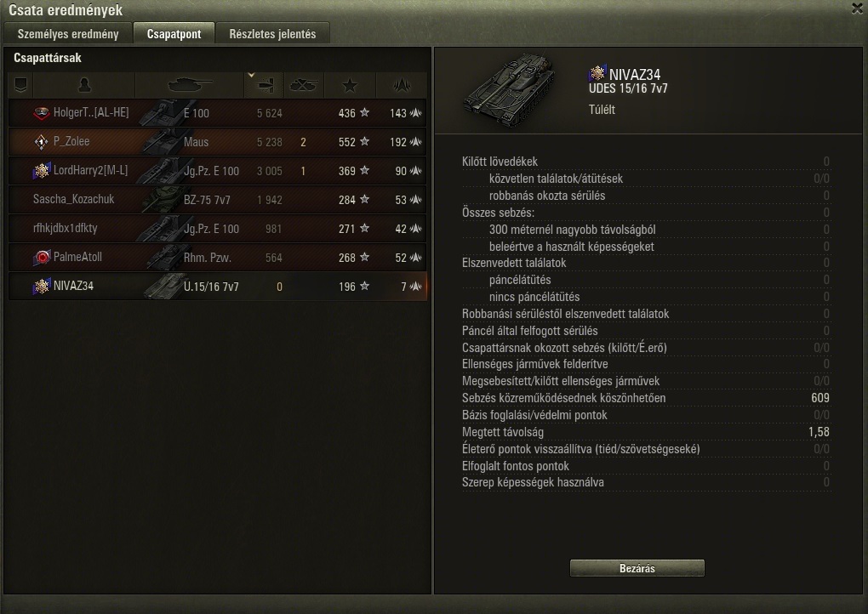The image size is (868, 614).
Task: Select the Csapatpont tab
Action: click(174, 34)
